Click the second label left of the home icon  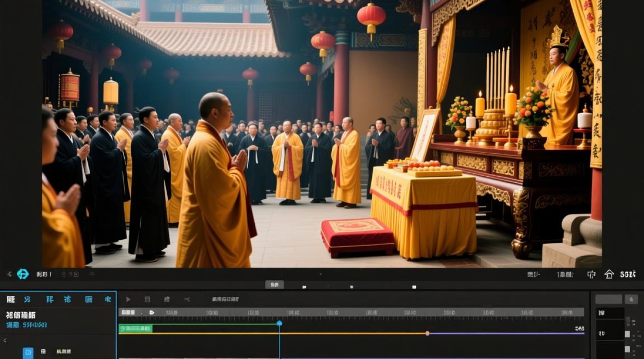(565, 274)
